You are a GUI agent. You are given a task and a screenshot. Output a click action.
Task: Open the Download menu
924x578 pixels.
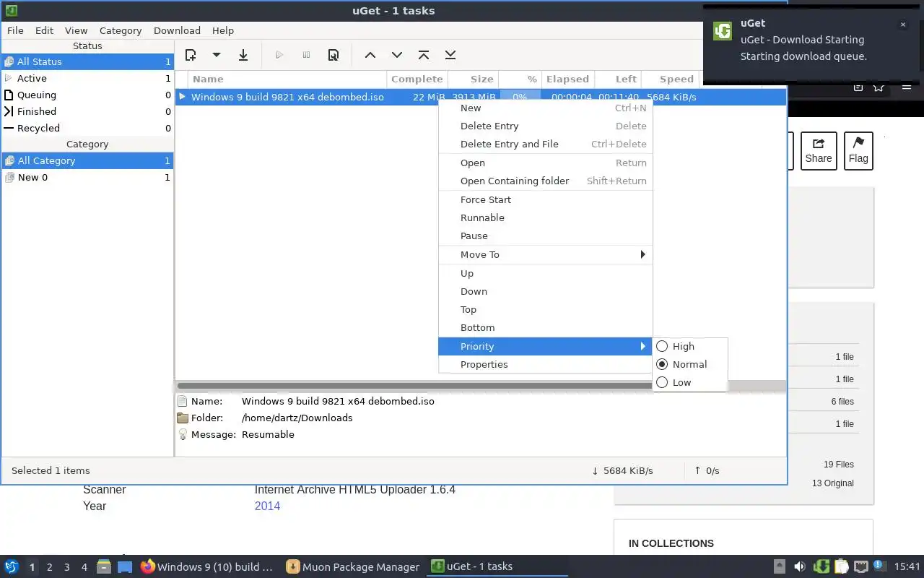[x=177, y=30]
